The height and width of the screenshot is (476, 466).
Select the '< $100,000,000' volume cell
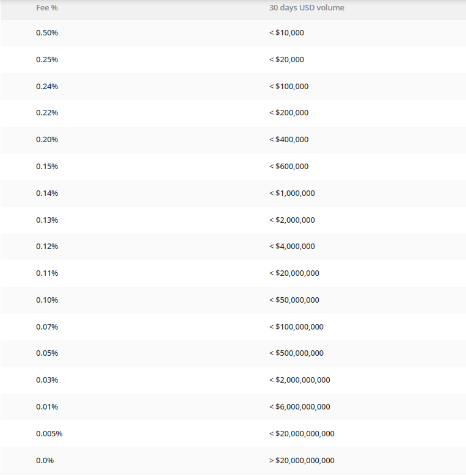(x=296, y=327)
